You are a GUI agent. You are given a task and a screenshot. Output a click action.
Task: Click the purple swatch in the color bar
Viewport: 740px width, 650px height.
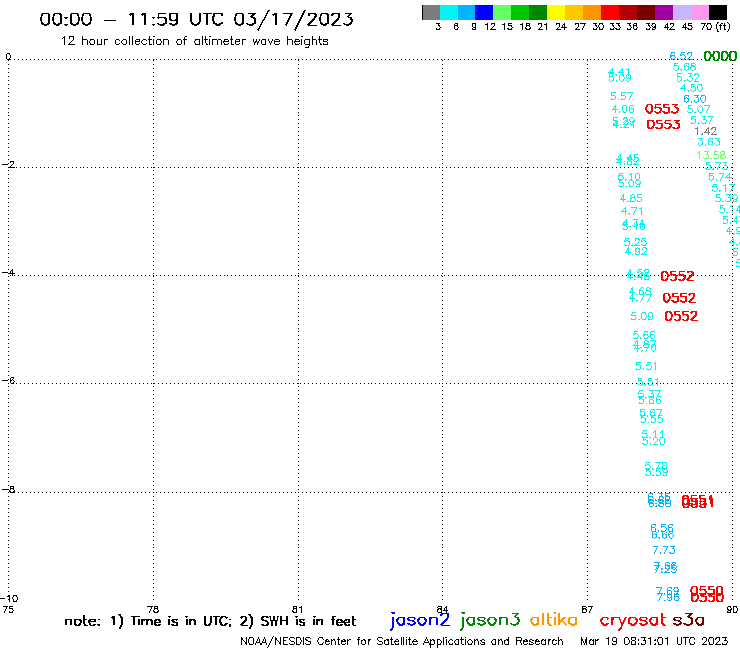tap(664, 12)
